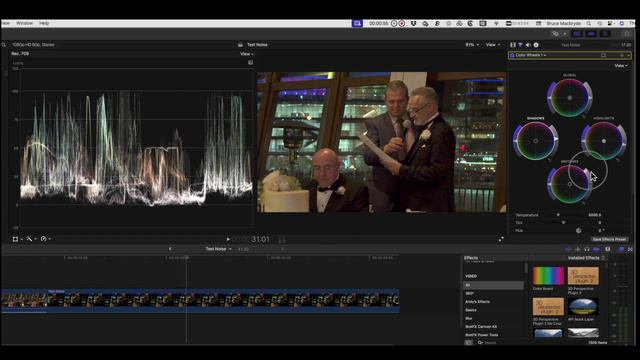Click the Transform tool icon below viewer
Image resolution: width=640 pixels, height=360 pixels.
tap(15, 239)
